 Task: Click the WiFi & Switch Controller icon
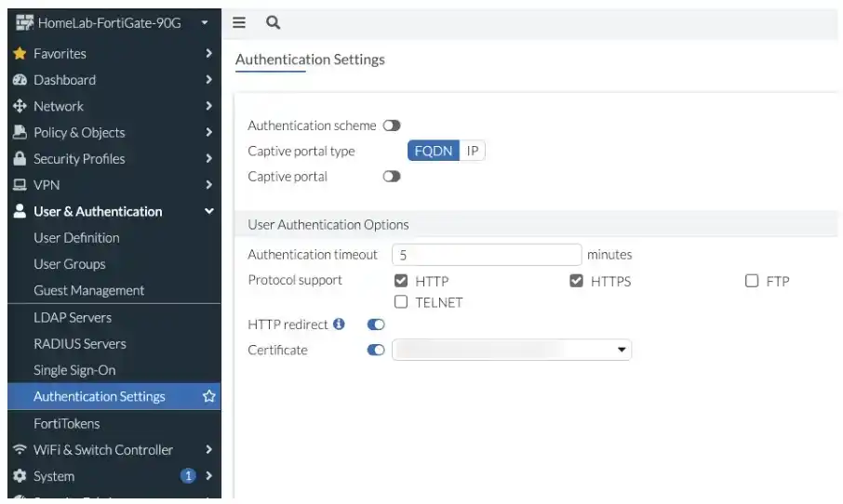pyautogui.click(x=20, y=449)
